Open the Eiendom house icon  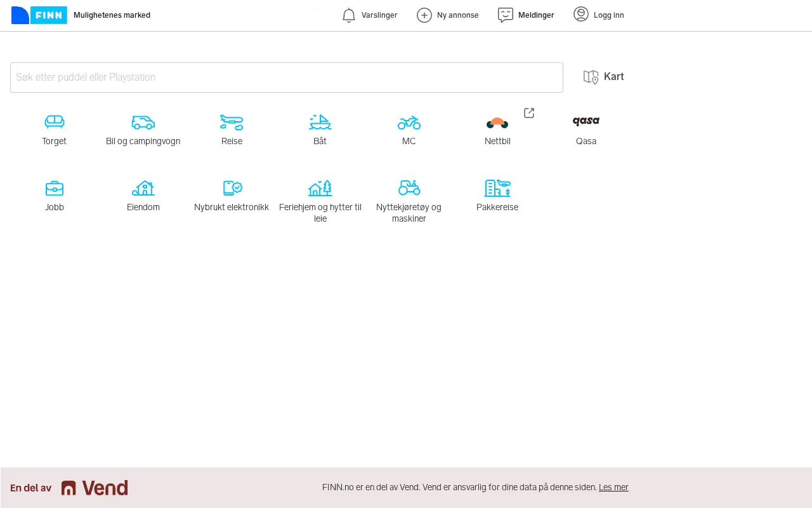[143, 188]
